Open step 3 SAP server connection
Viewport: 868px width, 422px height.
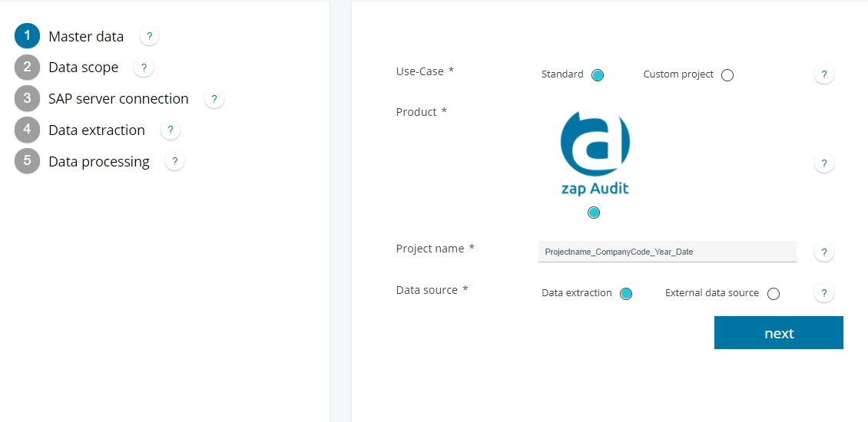pos(101,99)
